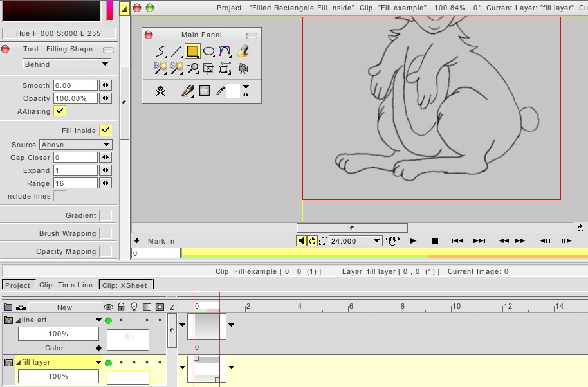Image resolution: width=588 pixels, height=387 pixels.
Task: Click the movie camera tool icon
Action: (243, 68)
